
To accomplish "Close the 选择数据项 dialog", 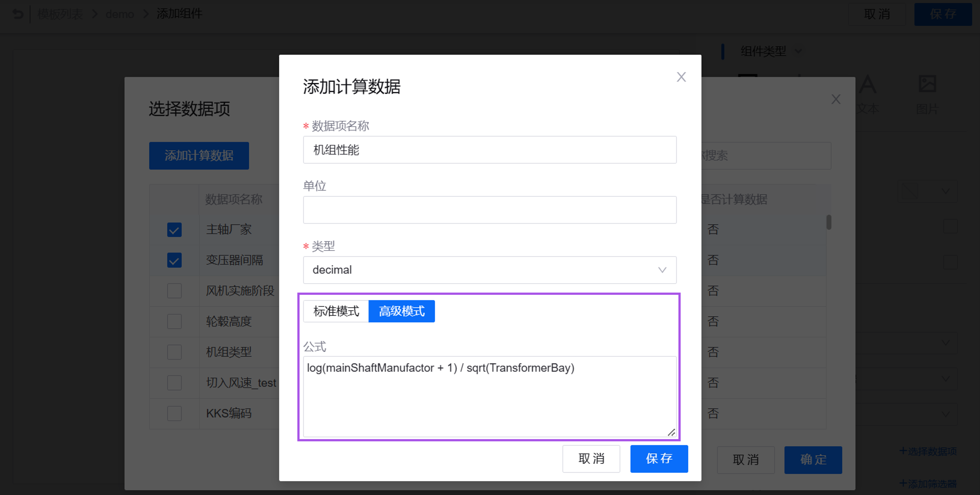I will tap(835, 100).
